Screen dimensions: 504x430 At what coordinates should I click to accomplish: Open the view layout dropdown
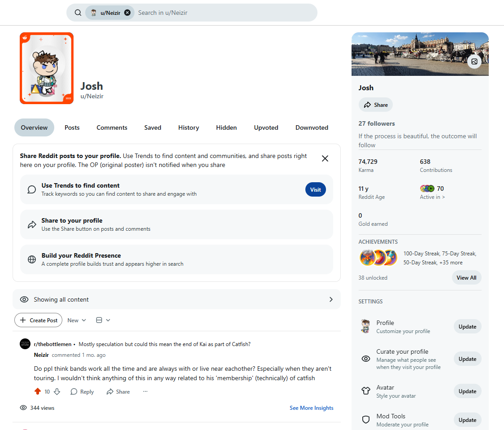[x=103, y=320]
